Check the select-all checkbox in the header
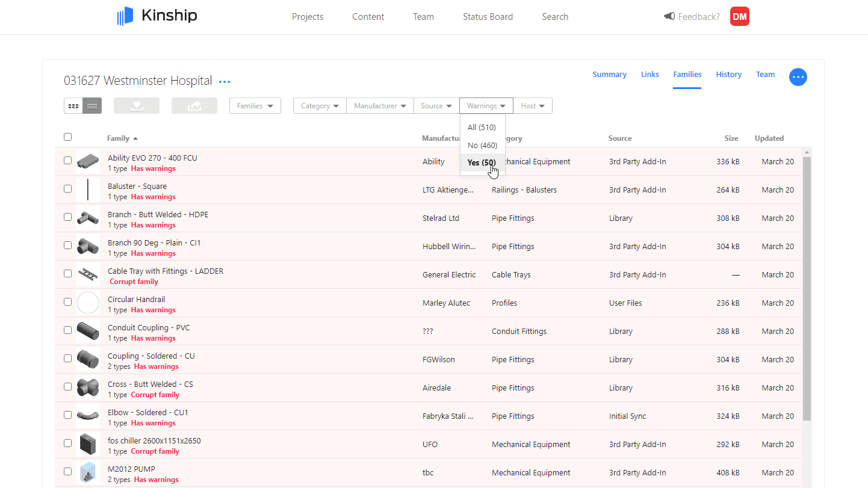 click(x=67, y=137)
